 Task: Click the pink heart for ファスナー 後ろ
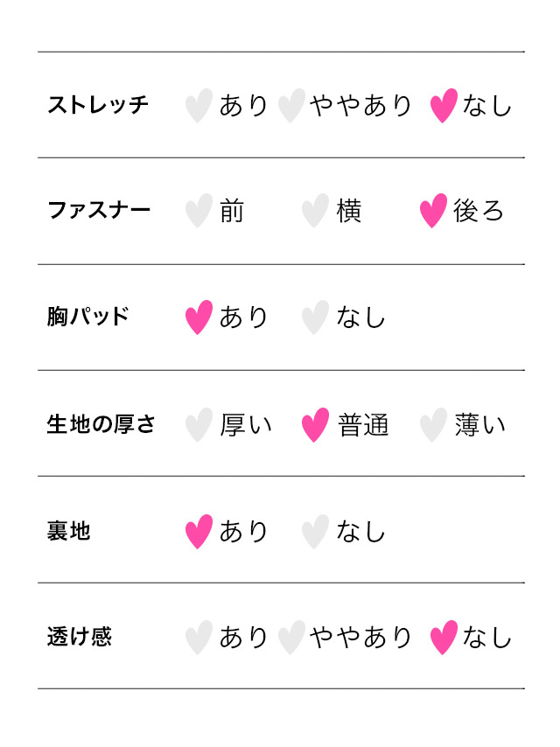(433, 212)
